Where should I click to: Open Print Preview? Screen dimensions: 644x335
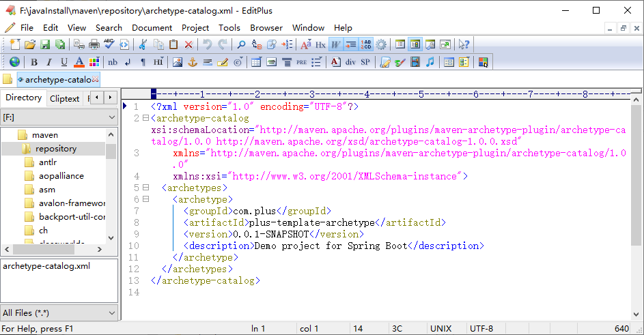pyautogui.click(x=79, y=44)
